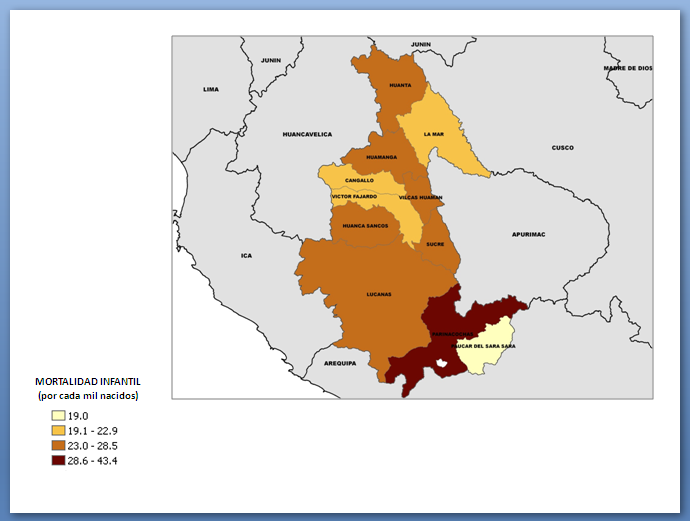This screenshot has width=690, height=521.
Task: Click the 23.0 - 28.5 legend swatch
Action: coord(59,446)
